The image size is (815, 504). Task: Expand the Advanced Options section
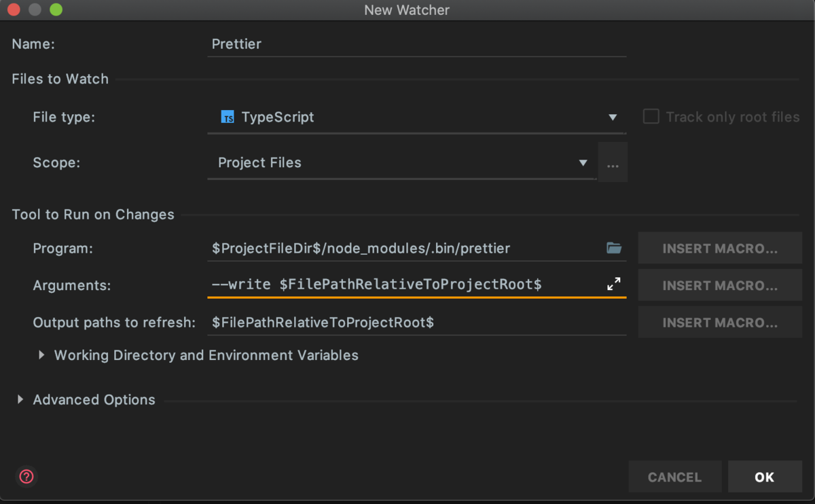[x=20, y=400]
